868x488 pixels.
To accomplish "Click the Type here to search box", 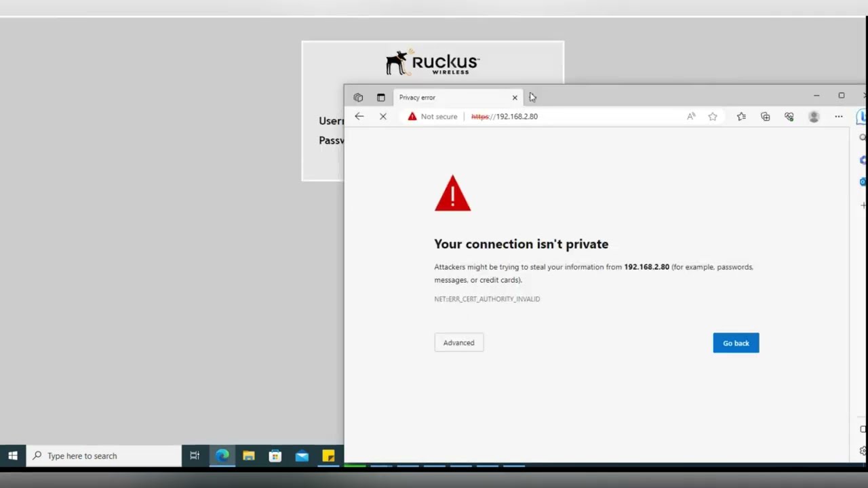I will (x=104, y=456).
